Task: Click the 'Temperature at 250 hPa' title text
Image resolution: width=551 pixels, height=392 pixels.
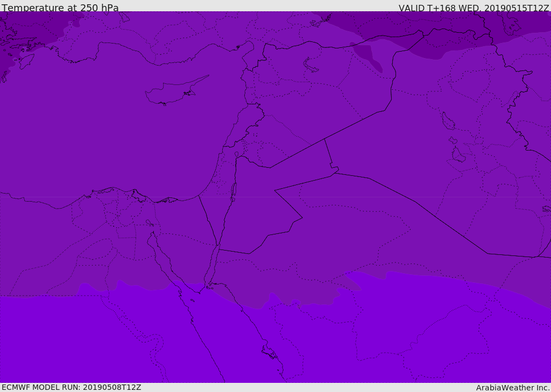Action: [60, 8]
